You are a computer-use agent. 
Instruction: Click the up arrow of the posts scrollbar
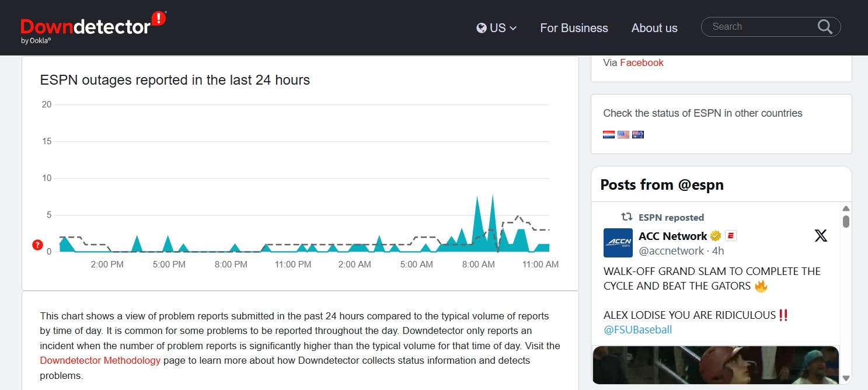coord(846,208)
